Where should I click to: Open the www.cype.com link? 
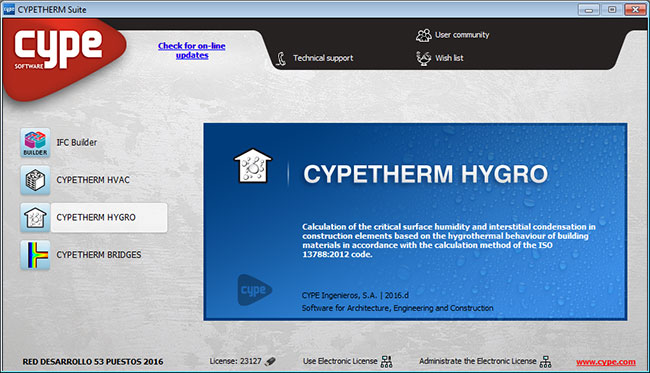tap(606, 362)
